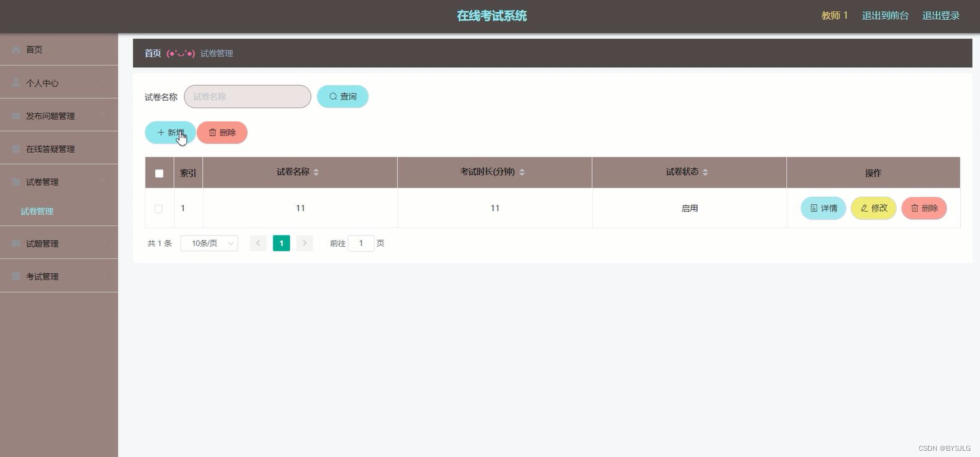Open 详情 for the row named 11

pos(823,208)
